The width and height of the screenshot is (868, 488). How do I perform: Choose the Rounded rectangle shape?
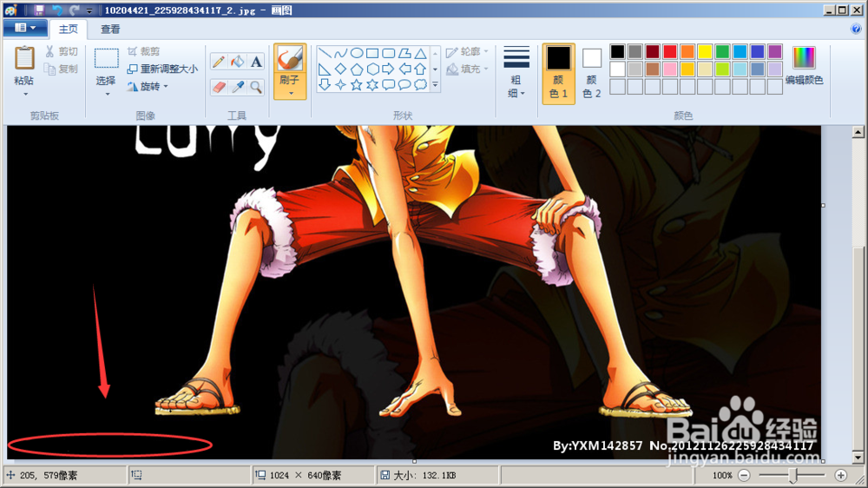[x=389, y=53]
